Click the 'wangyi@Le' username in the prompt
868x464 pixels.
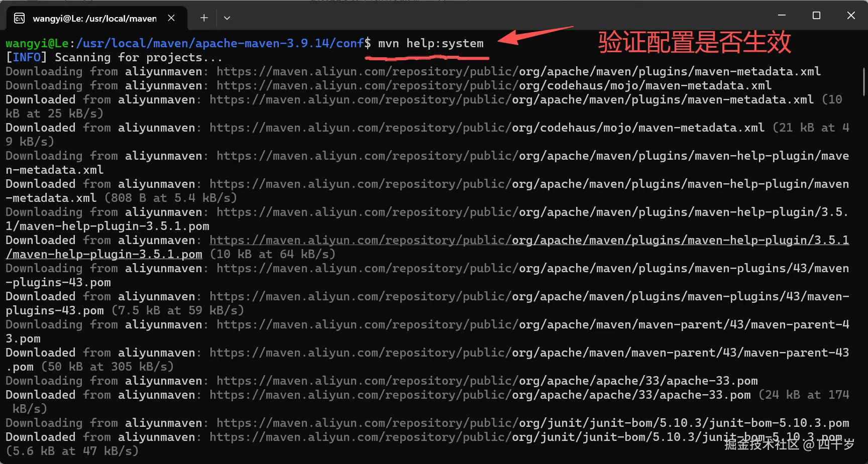pos(37,43)
